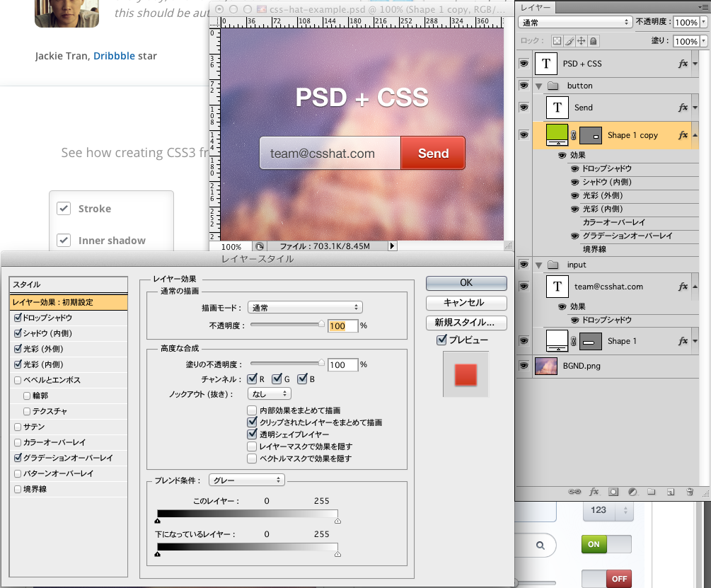The height and width of the screenshot is (588, 711).
Task: Click the new group folder icon in panel footer
Action: pos(652,492)
